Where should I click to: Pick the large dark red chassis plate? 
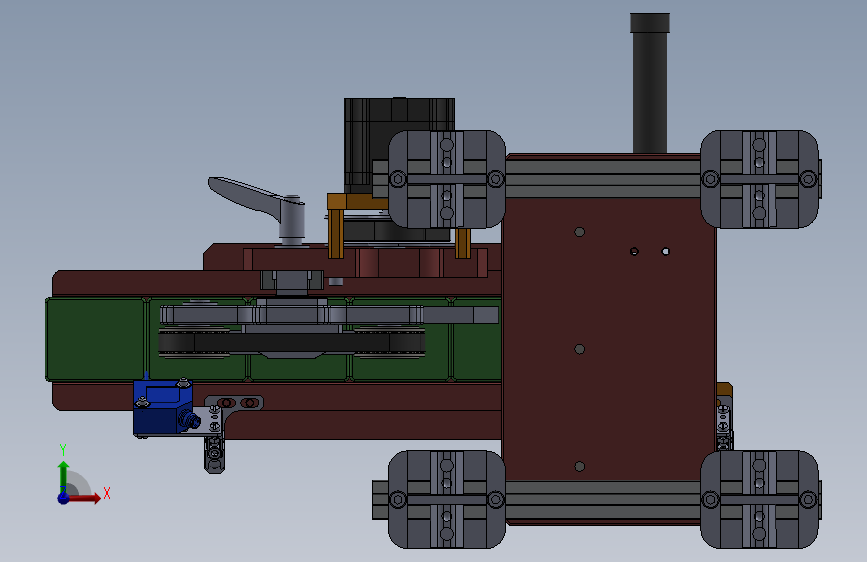click(609, 339)
